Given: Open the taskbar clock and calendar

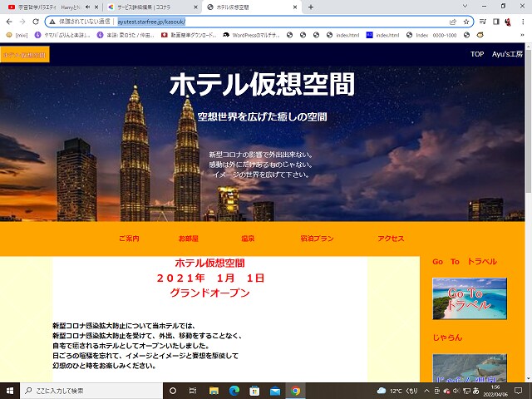Looking at the screenshot, I should [495, 391].
